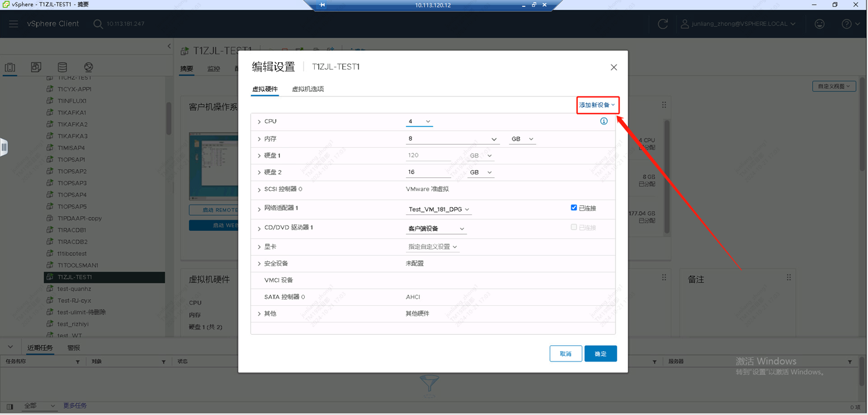Toggle CD/DVD drive 1 connected checkbox

click(x=574, y=227)
